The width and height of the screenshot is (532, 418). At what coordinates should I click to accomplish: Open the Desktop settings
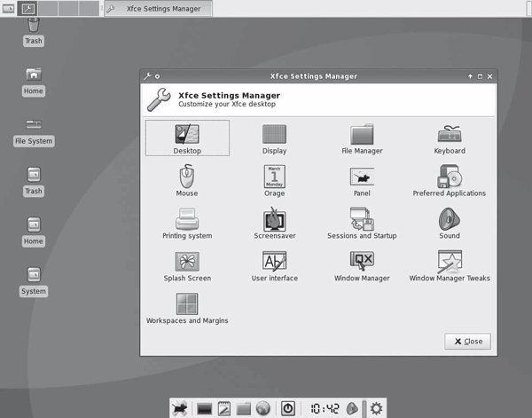point(187,137)
